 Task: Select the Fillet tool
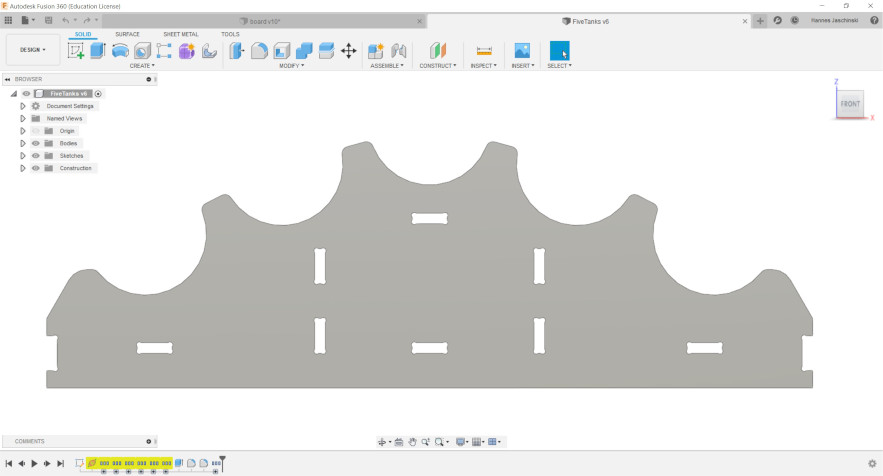259,51
